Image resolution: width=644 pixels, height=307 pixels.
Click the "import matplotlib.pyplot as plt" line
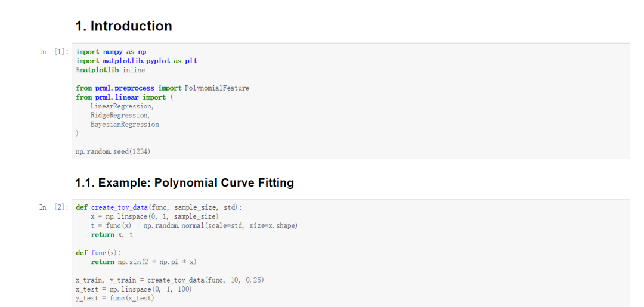point(137,61)
